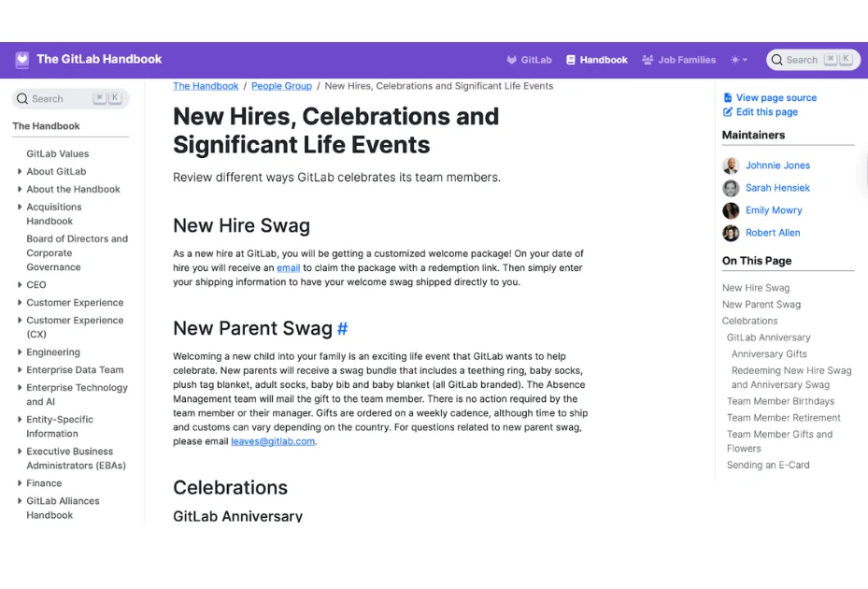
Task: Jump to Celebrations in On This Page
Action: click(x=749, y=322)
